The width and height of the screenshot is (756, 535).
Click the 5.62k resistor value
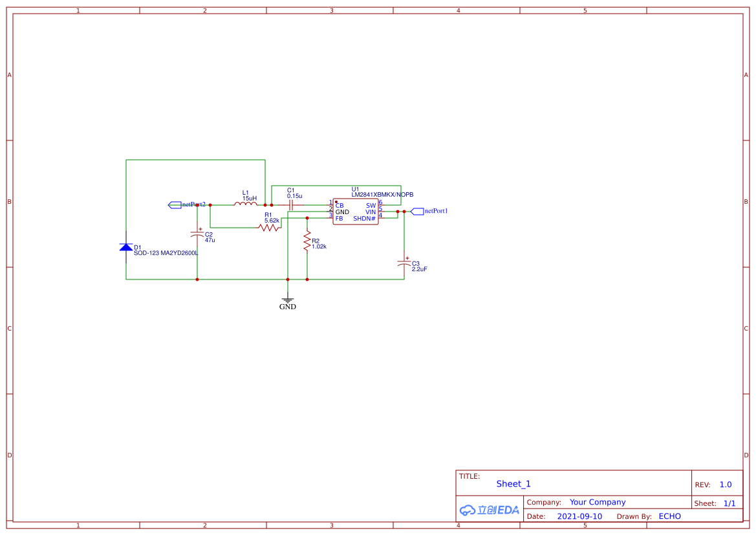272,221
